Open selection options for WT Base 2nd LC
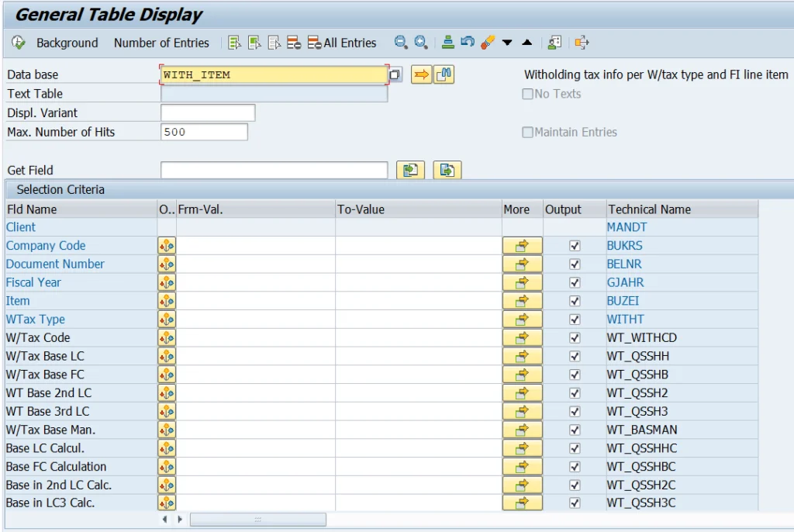794x532 pixels. 167,393
